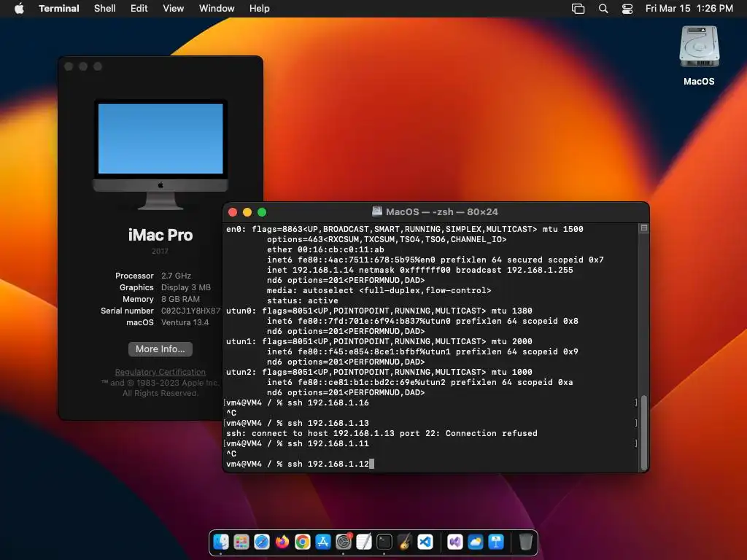Click the date and time in menu bar
This screenshot has height=560, width=747.
pos(689,9)
